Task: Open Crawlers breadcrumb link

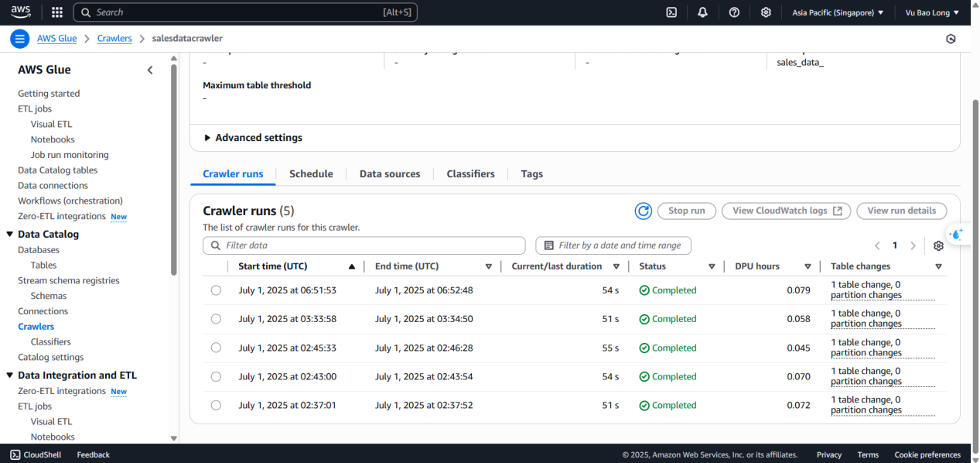Action: 114,39
